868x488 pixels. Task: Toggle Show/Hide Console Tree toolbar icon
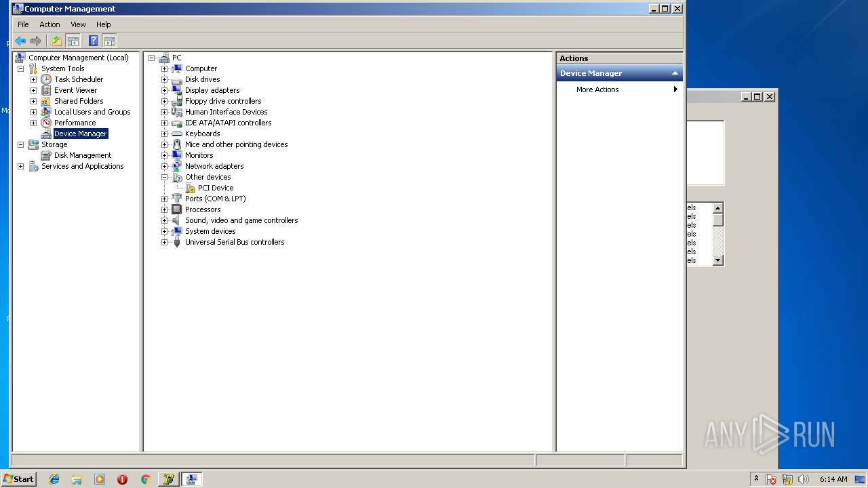click(73, 41)
